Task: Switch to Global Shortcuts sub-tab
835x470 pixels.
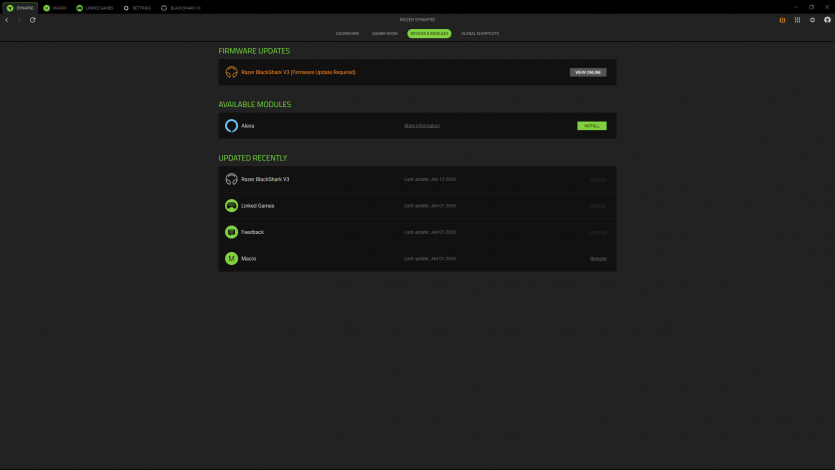Action: pyautogui.click(x=480, y=34)
